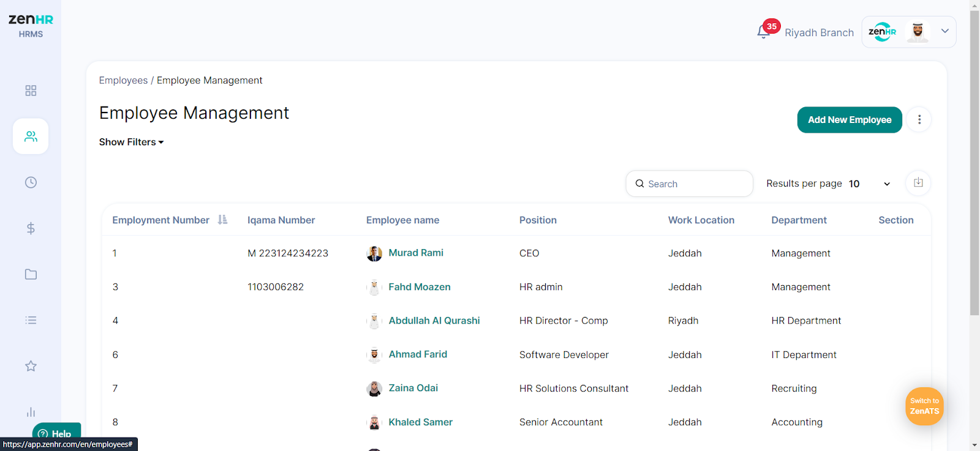The image size is (980, 451).
Task: Click Zaina Odai's profile photo
Action: tap(374, 389)
